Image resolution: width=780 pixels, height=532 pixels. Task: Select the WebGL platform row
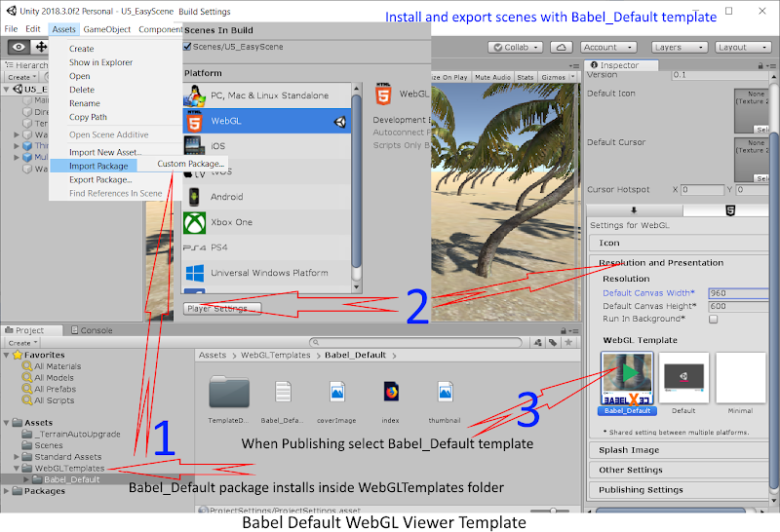click(x=267, y=121)
